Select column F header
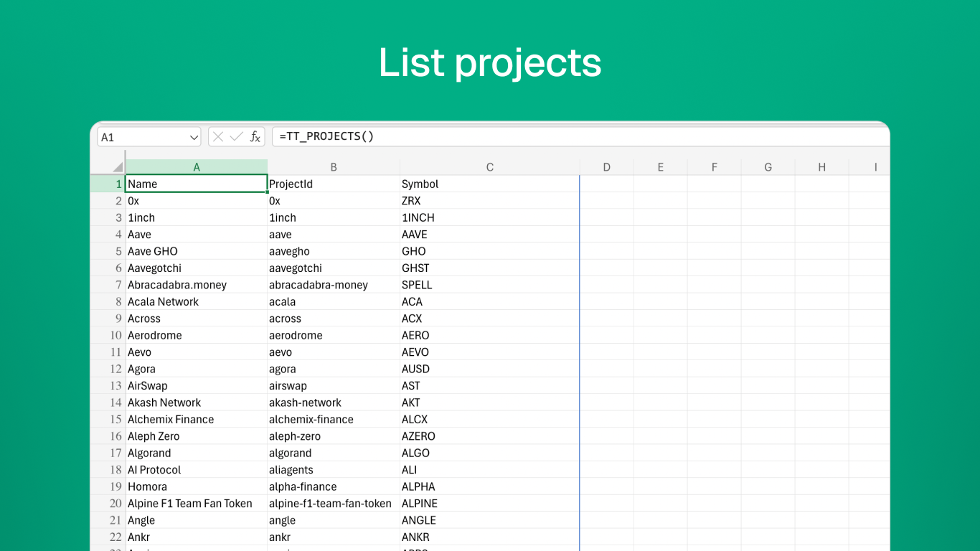980x551 pixels. [x=715, y=167]
